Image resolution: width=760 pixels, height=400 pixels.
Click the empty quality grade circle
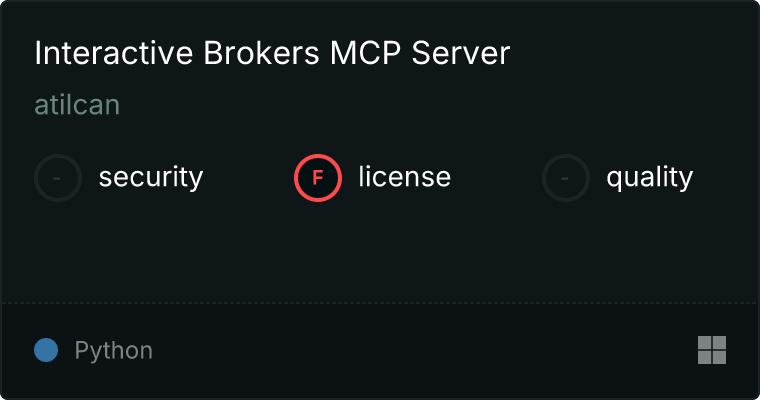566,178
